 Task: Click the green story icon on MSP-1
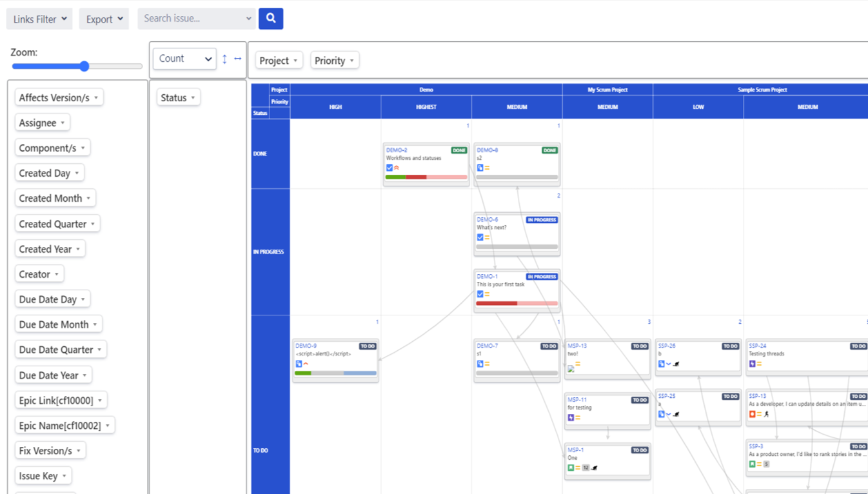point(571,468)
